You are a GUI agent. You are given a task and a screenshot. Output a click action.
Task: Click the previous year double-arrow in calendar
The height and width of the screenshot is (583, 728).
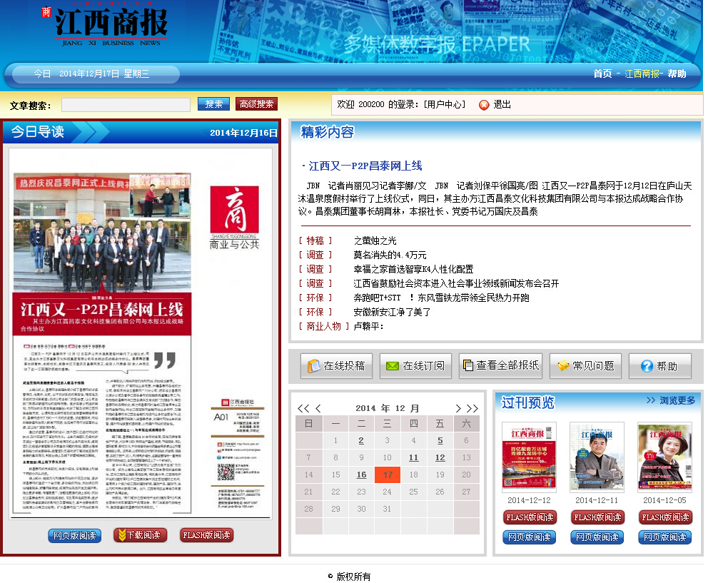click(x=303, y=408)
